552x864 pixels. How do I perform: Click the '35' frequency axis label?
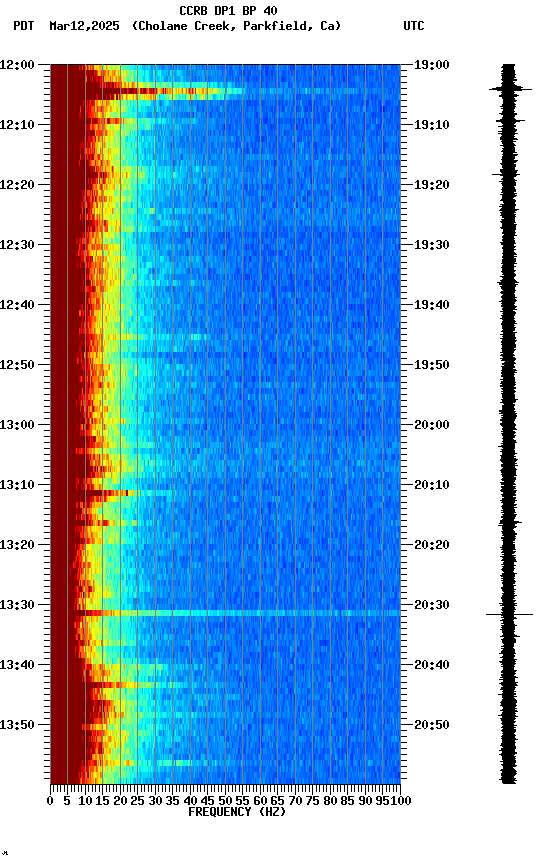[x=172, y=801]
